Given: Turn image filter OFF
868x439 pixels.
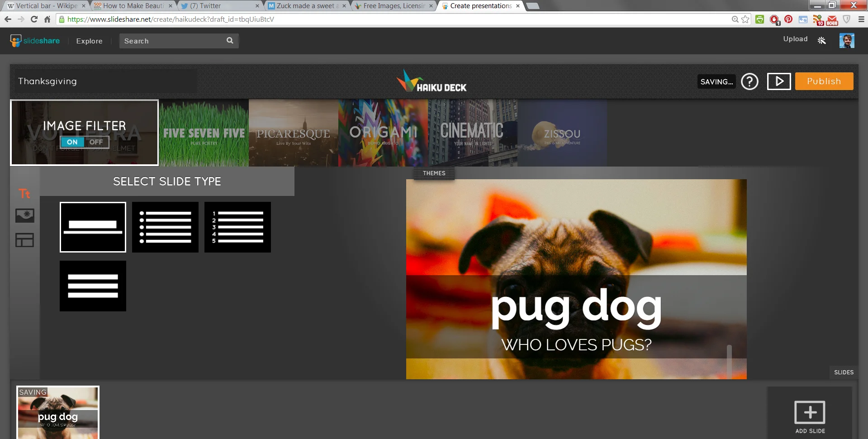Looking at the screenshot, I should pyautogui.click(x=96, y=142).
